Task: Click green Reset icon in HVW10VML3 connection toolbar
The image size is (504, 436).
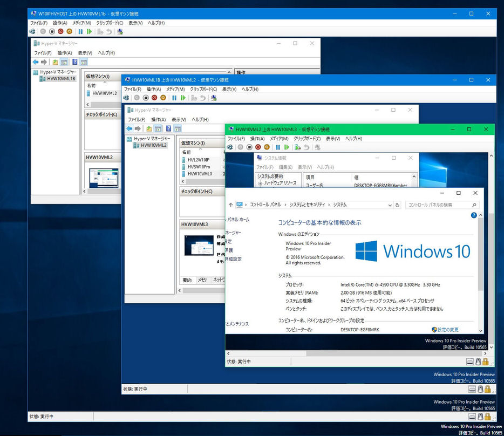Action: 287,147
